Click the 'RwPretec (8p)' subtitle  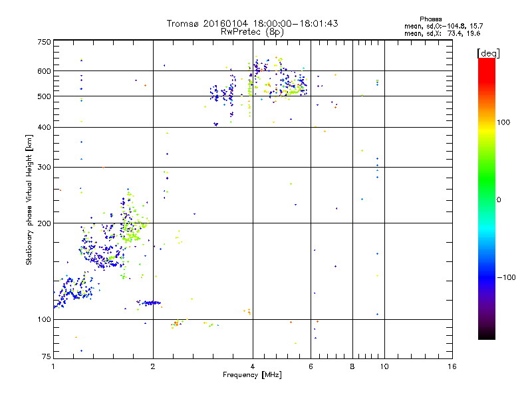click(x=252, y=32)
